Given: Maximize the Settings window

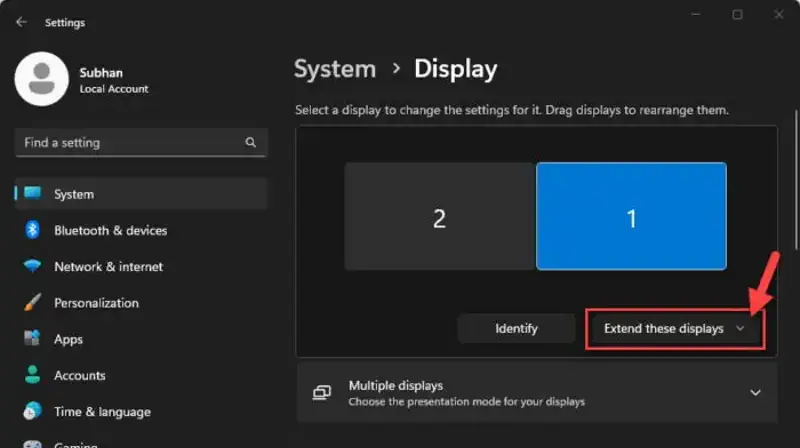Looking at the screenshot, I should tap(737, 15).
